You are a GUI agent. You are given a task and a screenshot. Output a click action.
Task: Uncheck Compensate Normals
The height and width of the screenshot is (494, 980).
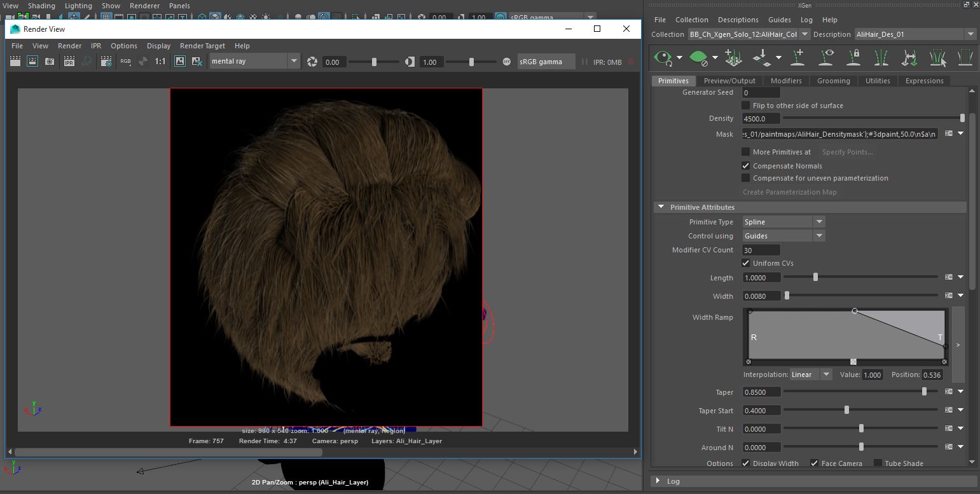click(x=745, y=166)
